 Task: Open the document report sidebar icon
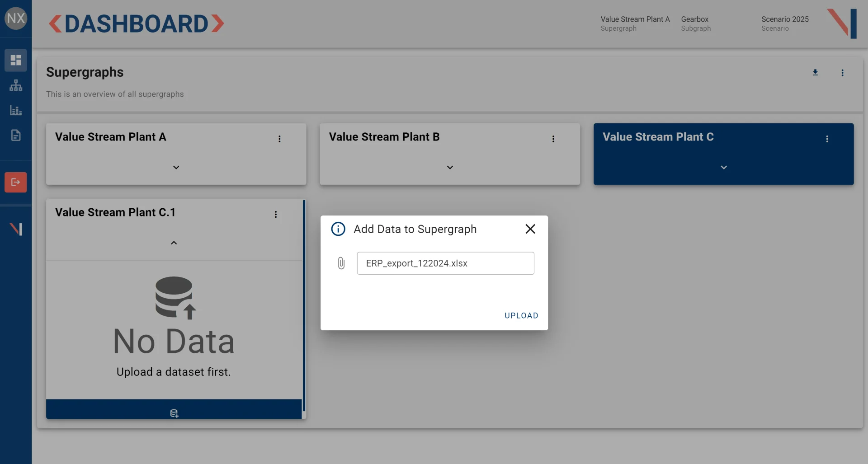[x=16, y=135]
